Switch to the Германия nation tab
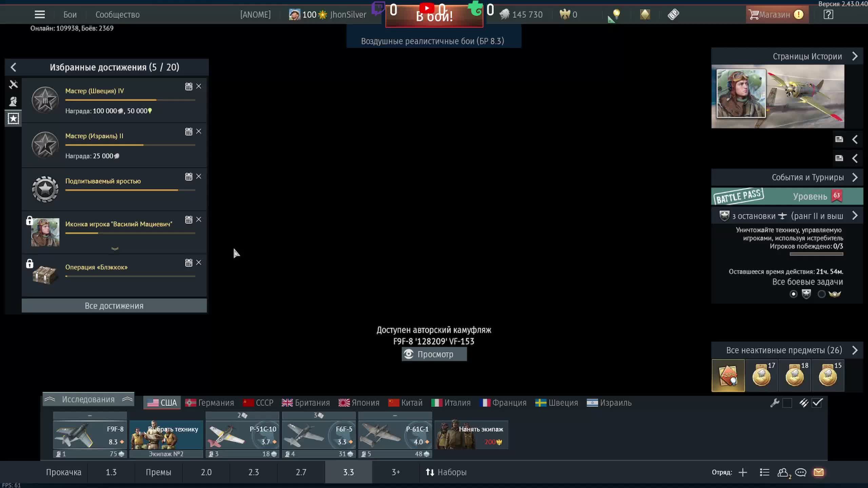The height and width of the screenshot is (488, 868). [x=210, y=403]
